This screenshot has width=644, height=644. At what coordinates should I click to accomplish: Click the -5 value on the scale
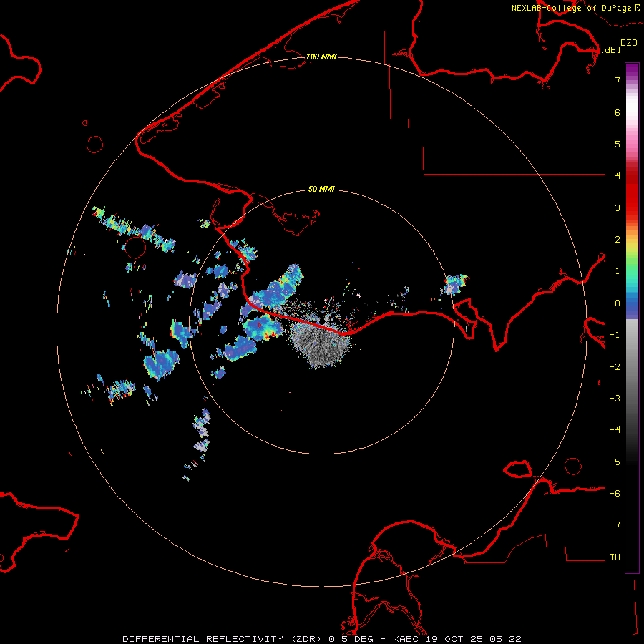pos(615,462)
